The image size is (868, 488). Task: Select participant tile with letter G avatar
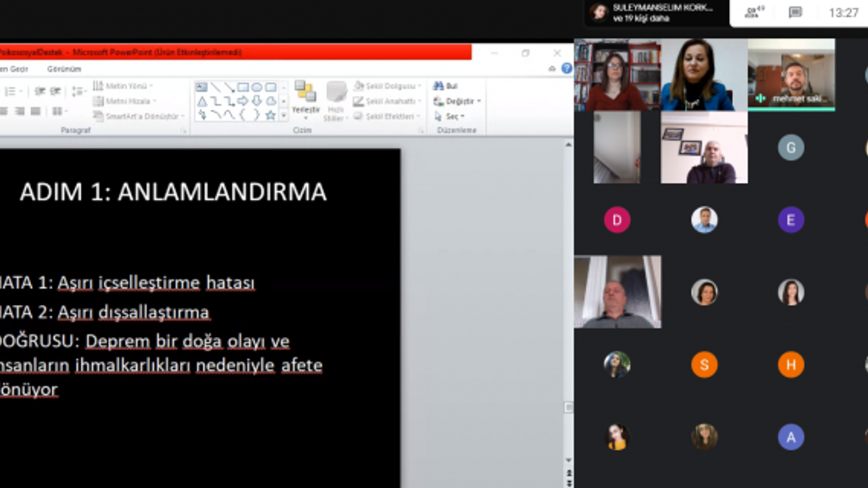point(791,148)
